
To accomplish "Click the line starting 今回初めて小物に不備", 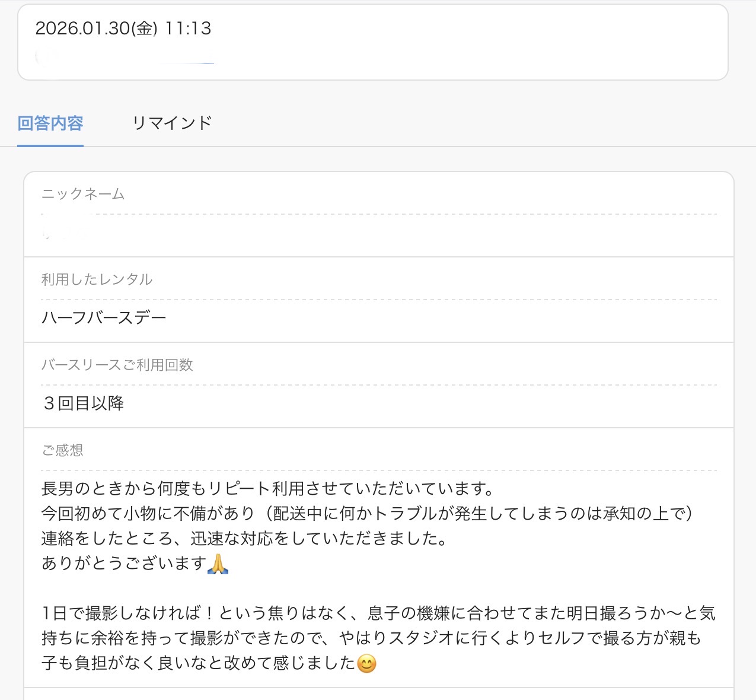I will [x=368, y=514].
